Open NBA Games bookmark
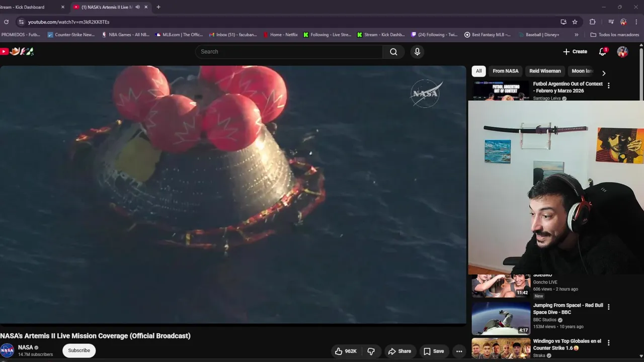Viewport: 644px width, 362px height. 126,35
